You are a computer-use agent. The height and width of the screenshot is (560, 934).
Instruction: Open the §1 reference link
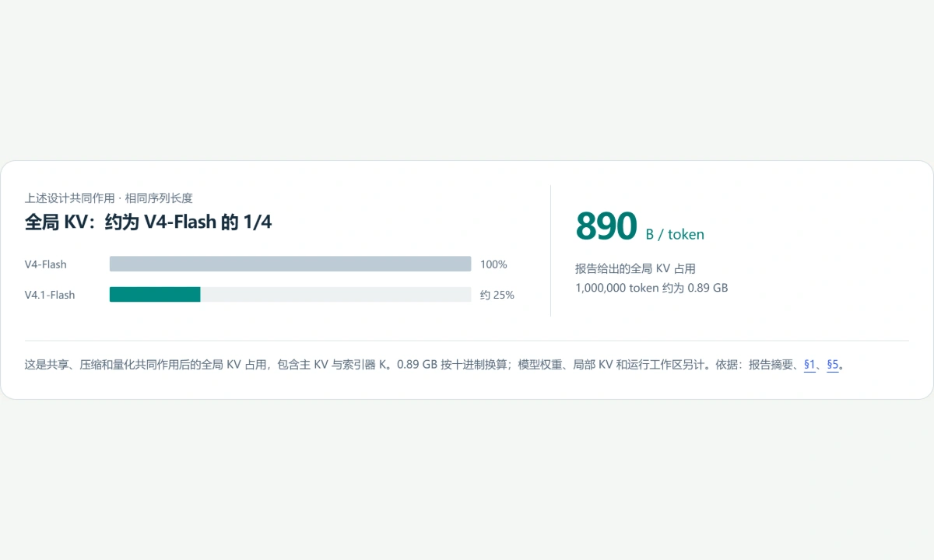[809, 364]
